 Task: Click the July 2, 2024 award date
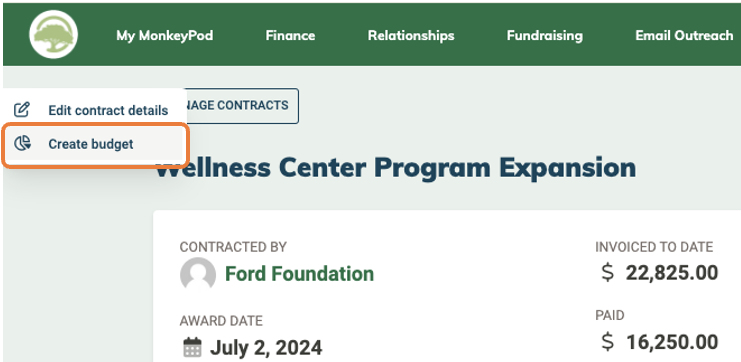(x=266, y=348)
